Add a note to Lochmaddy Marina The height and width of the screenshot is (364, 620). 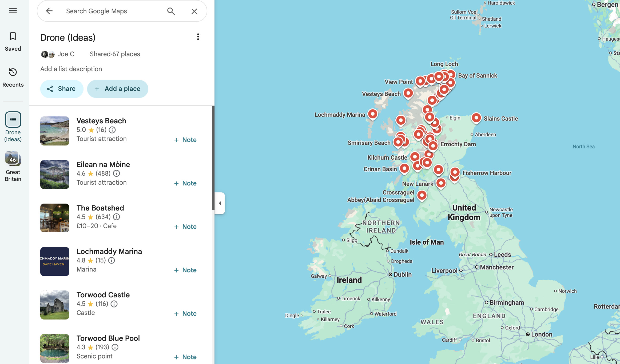[x=185, y=270]
